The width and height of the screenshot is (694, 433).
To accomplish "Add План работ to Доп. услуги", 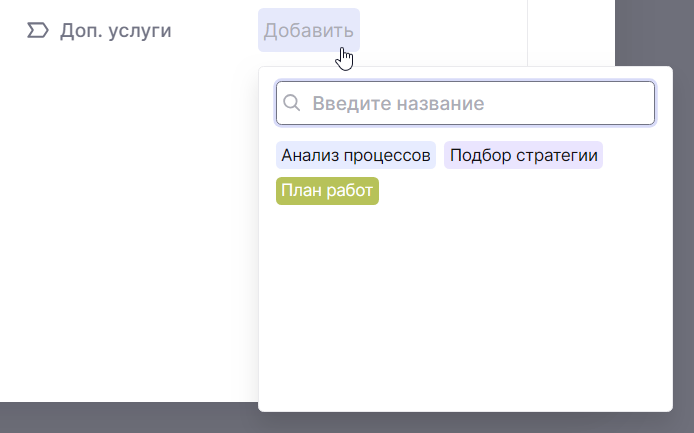I will pos(327,190).
